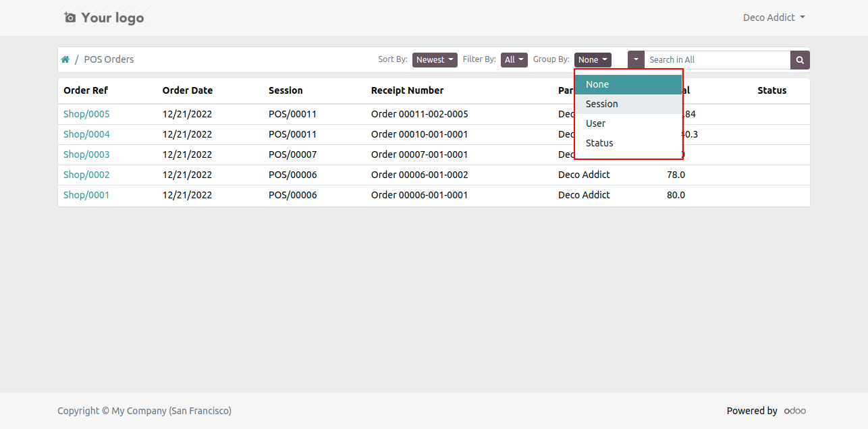
Task: Click the Order Date column header
Action: [188, 90]
